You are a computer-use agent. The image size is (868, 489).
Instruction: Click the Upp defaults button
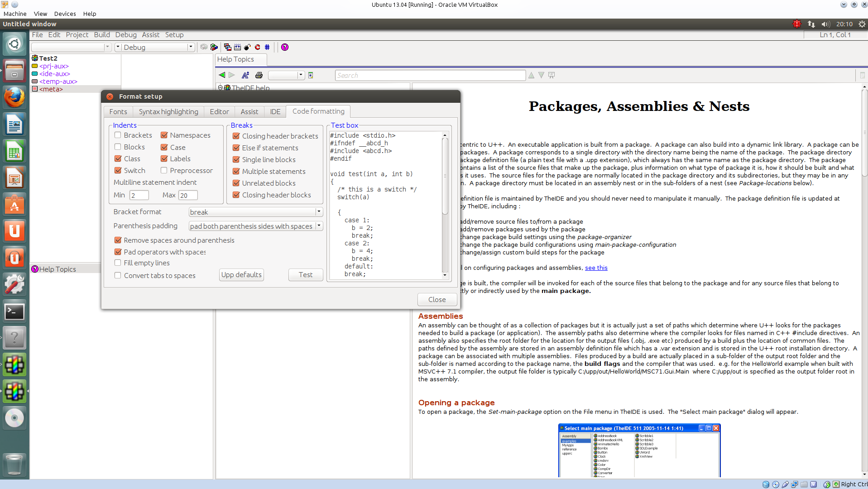[x=241, y=275]
